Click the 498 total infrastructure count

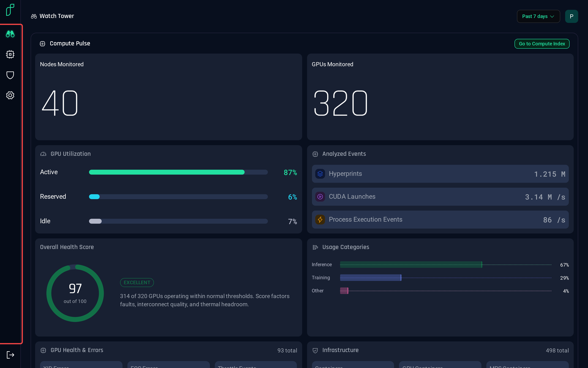pos(557,350)
